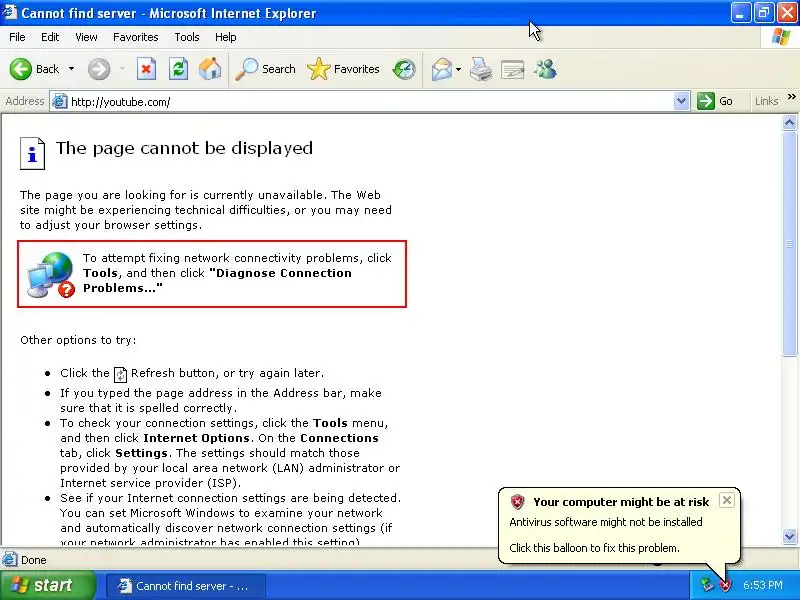Screen dimensions: 800x600
Task: Open the Messenger people icon
Action: pos(545,69)
